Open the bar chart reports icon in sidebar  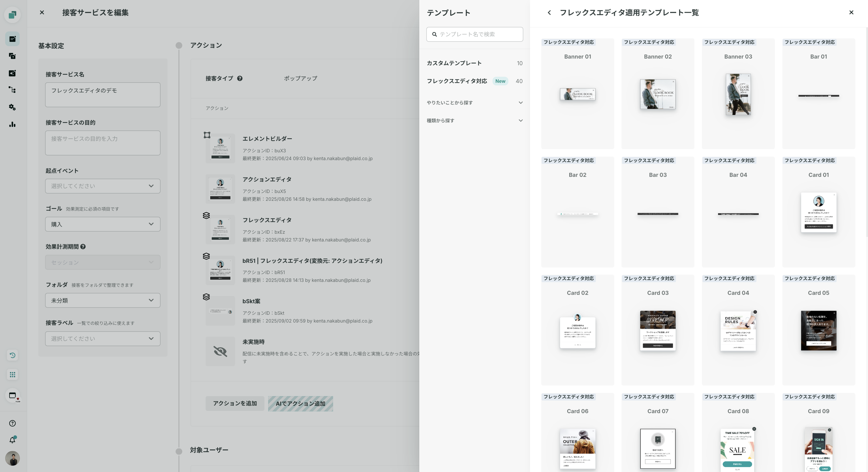point(12,124)
